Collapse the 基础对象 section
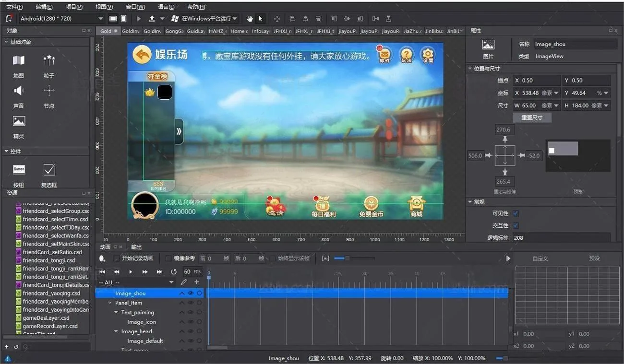The image size is (624, 364). click(x=6, y=42)
